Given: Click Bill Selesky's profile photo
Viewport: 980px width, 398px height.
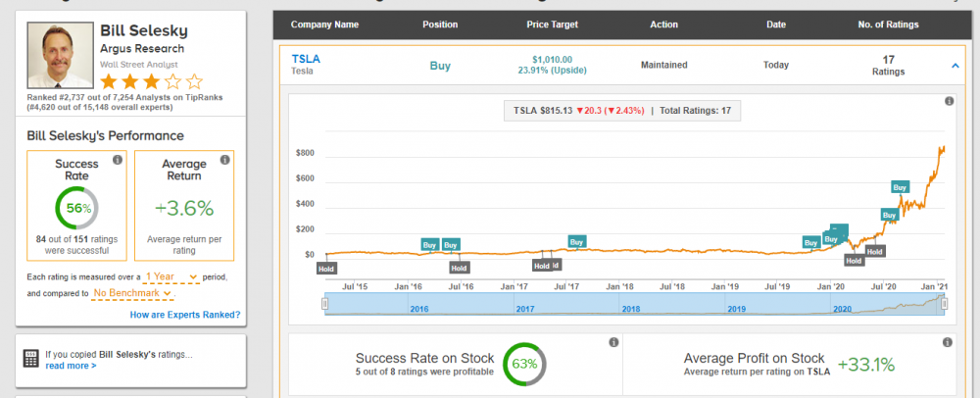Looking at the screenshot, I should click(57, 56).
